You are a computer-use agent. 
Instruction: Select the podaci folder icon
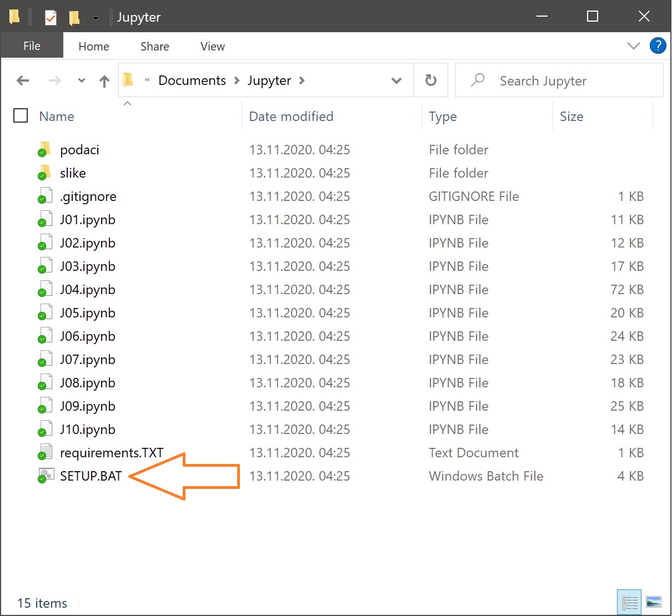[x=44, y=149]
